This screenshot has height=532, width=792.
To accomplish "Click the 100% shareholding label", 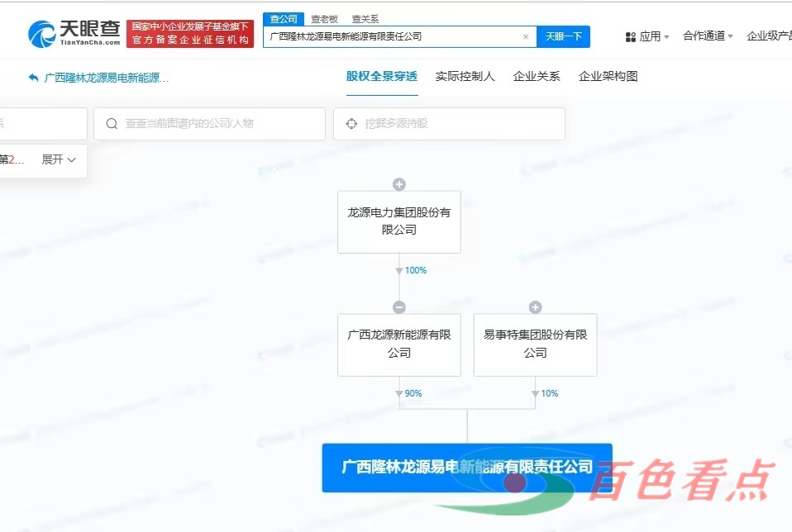I will (x=416, y=270).
